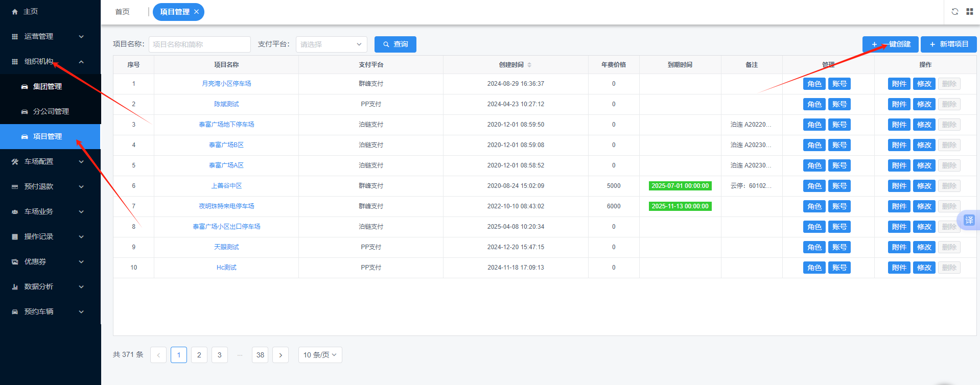Expand the 数据分析 menu chevron
The width and height of the screenshot is (980, 385).
(81, 287)
